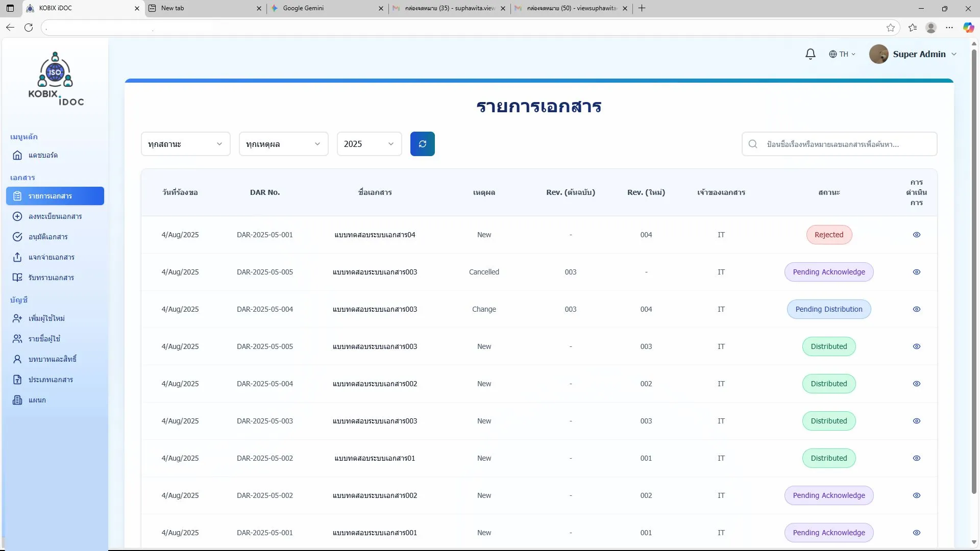Go to อนุมัติเอกสาร in the sidebar

[x=48, y=237]
